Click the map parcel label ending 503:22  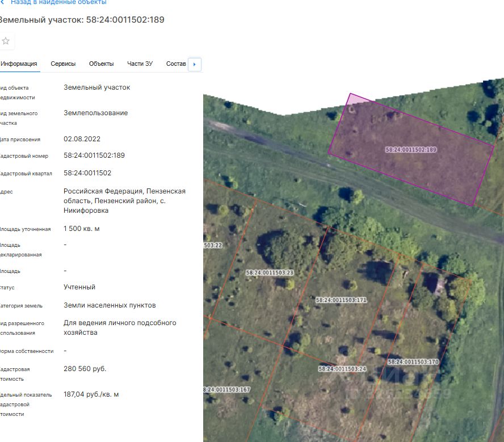pyautogui.click(x=213, y=246)
